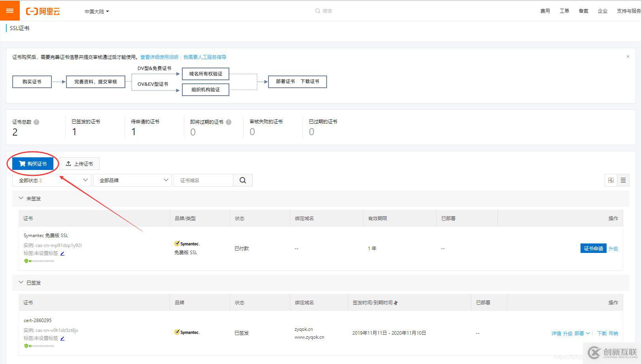Open the region selector 中国大陆
Image resolution: width=641 pixels, height=364 pixels.
[x=96, y=11]
